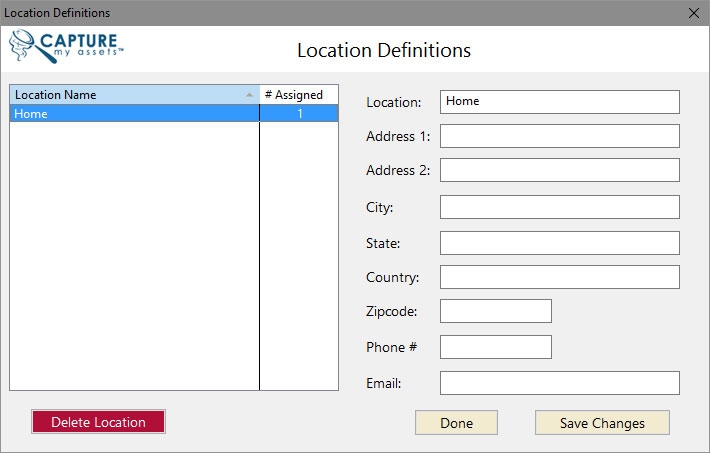
Task: Focus the State input box
Action: pyautogui.click(x=559, y=243)
